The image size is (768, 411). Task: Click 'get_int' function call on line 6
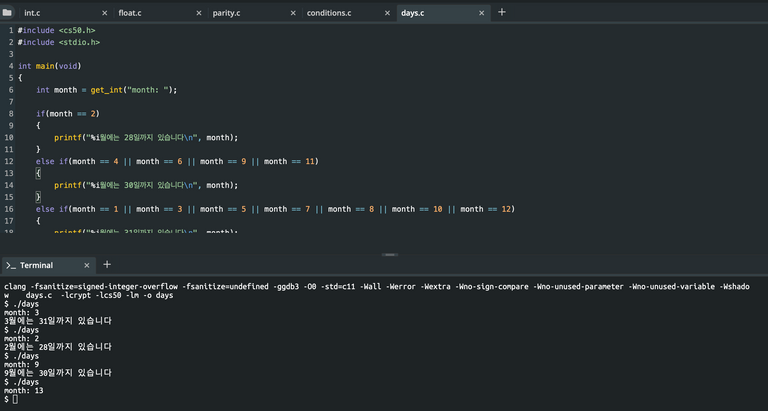106,90
